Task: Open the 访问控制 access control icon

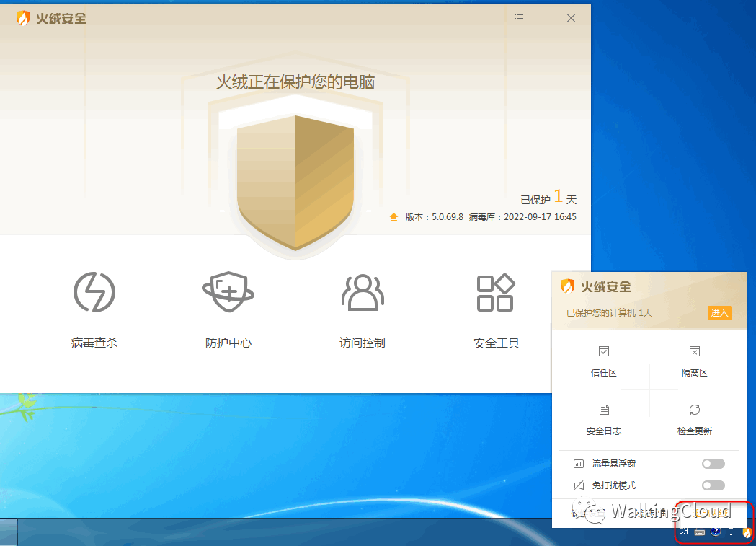Action: point(363,292)
